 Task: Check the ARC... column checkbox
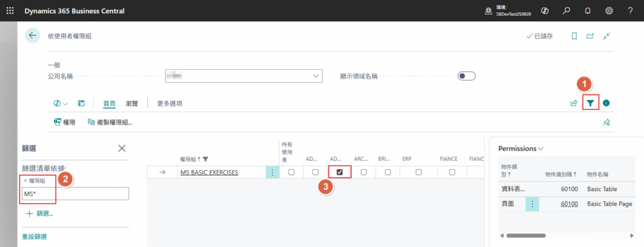(x=364, y=172)
